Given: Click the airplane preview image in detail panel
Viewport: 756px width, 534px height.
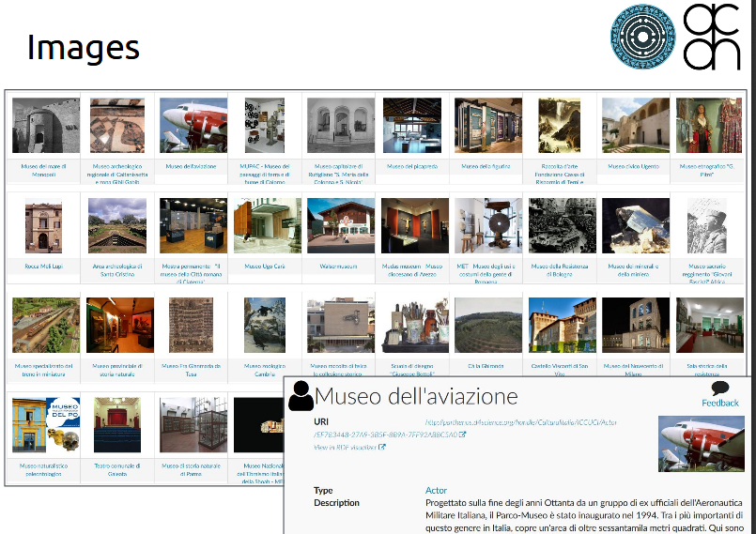Looking at the screenshot, I should [x=701, y=444].
